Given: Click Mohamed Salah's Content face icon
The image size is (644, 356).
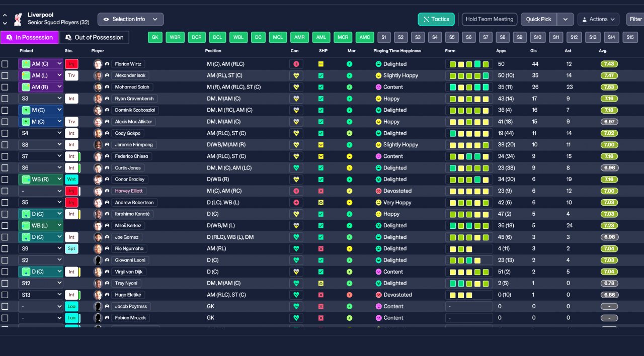Looking at the screenshot, I should (378, 87).
